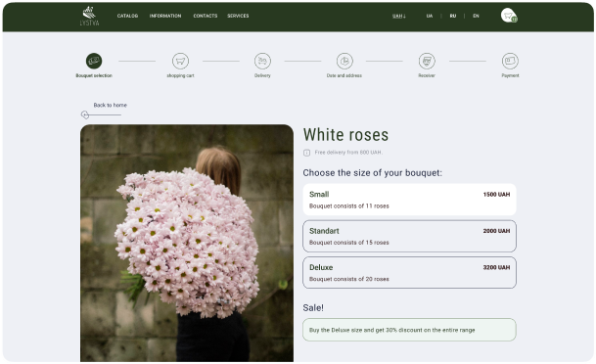Open the UAH currency dropdown

click(x=398, y=16)
